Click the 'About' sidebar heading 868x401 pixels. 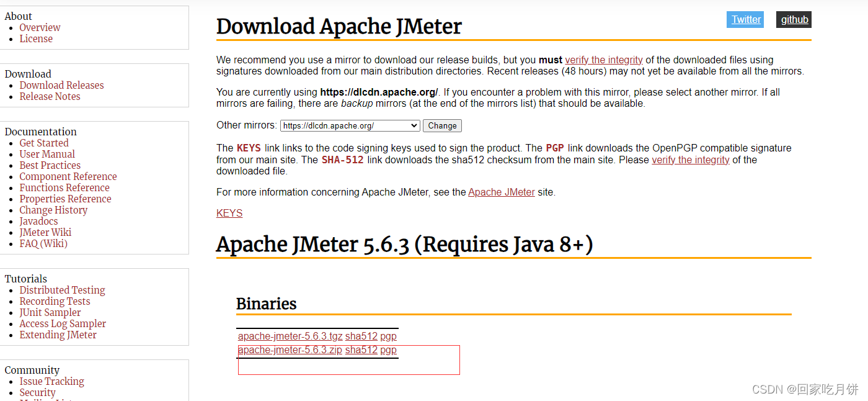pos(19,16)
